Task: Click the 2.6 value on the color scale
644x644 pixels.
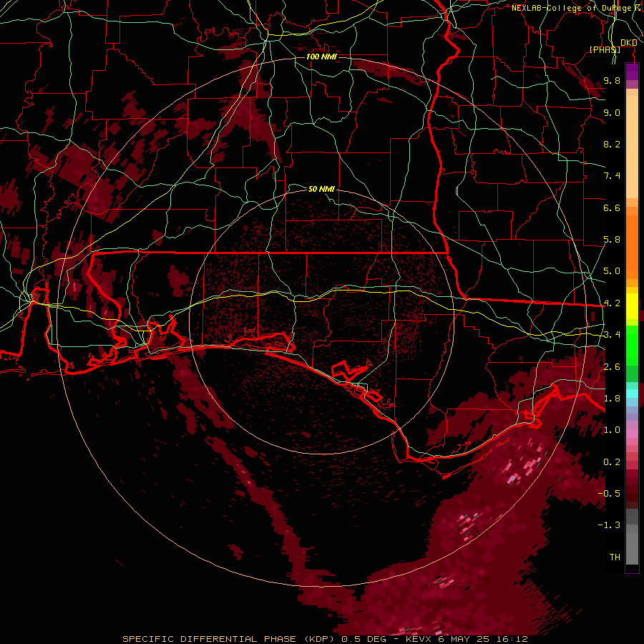Action: [612, 367]
